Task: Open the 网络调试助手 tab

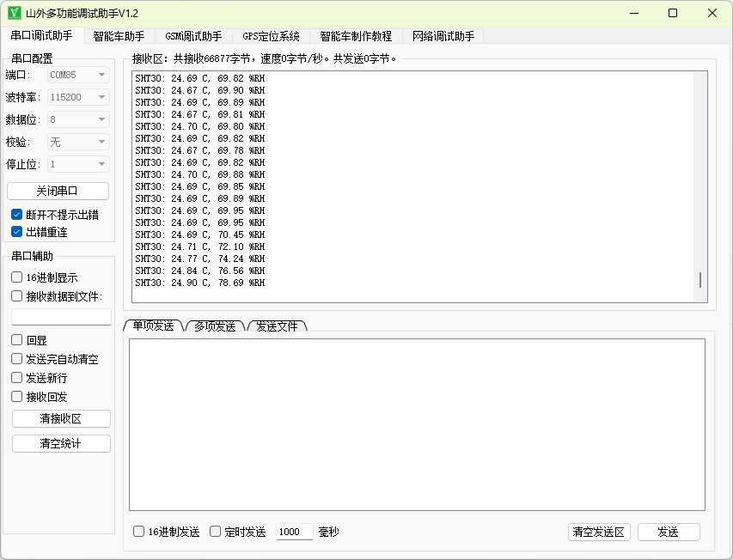Action: point(443,36)
